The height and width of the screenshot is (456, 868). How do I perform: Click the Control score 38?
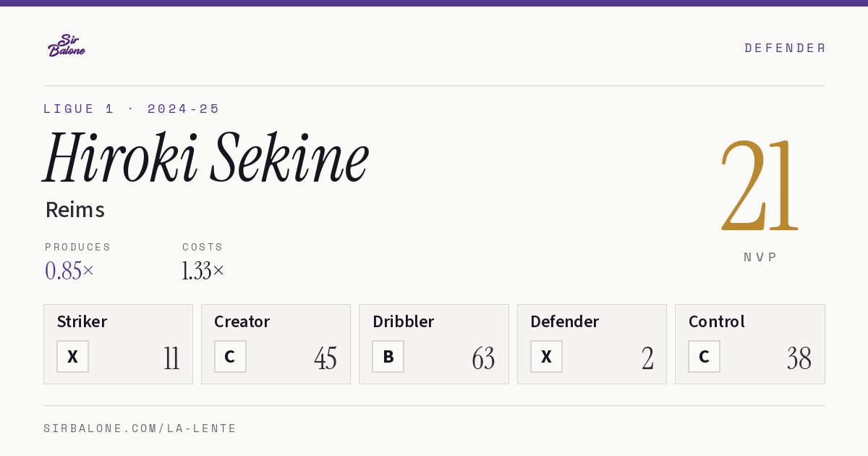pyautogui.click(x=799, y=358)
